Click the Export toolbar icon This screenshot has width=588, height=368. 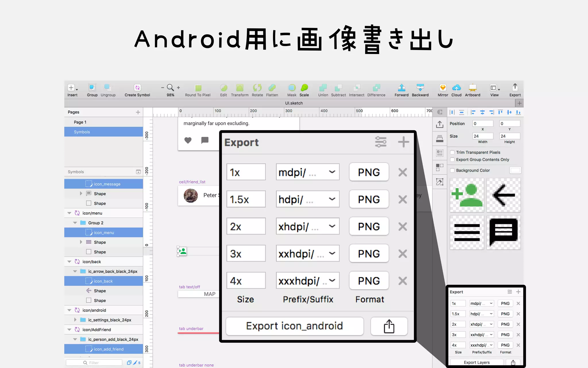click(x=515, y=87)
